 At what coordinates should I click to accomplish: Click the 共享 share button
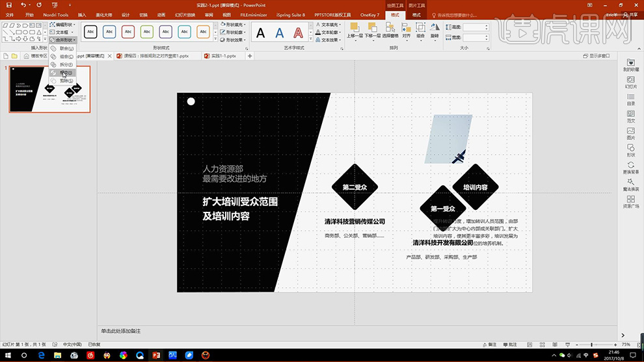[x=632, y=14]
